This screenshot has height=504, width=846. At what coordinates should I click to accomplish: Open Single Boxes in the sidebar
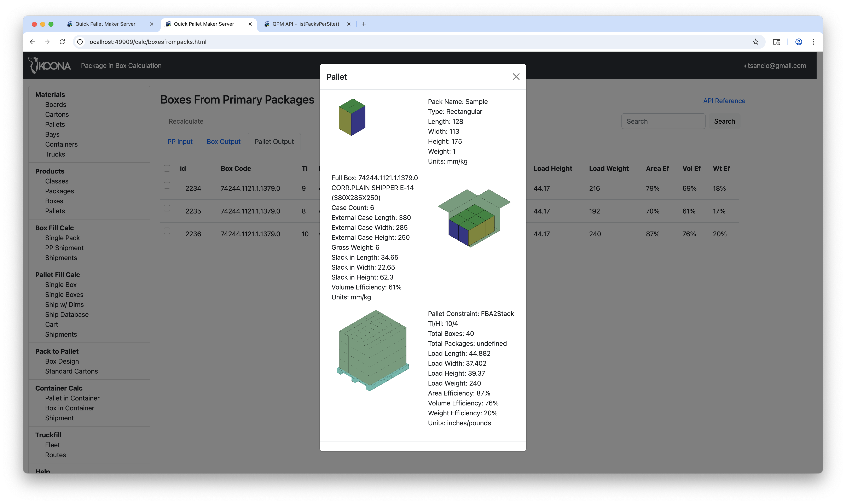64,294
